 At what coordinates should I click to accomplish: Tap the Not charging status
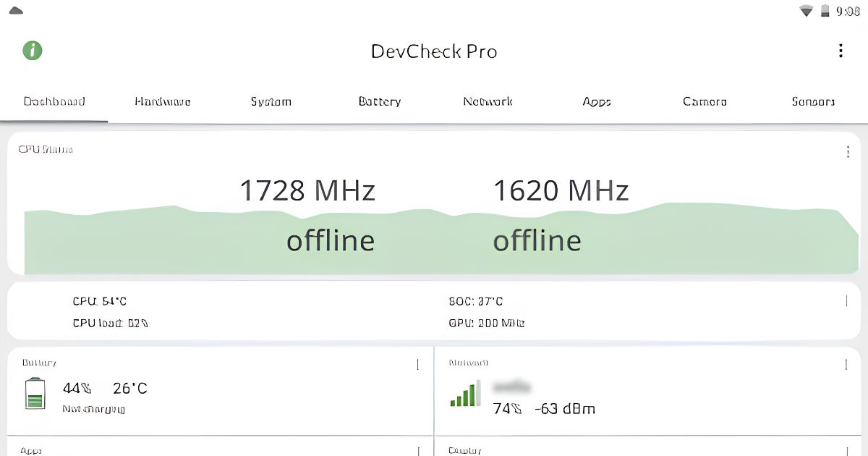[94, 409]
